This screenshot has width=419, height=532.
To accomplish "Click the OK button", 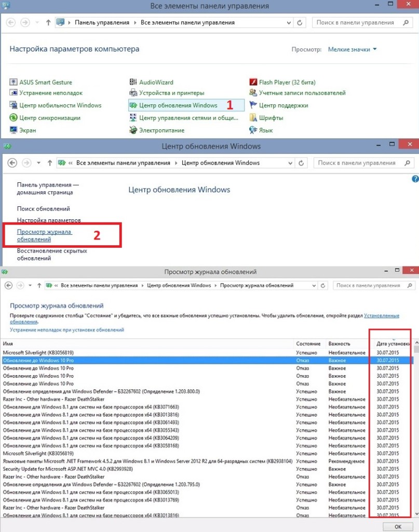I will (x=398, y=527).
